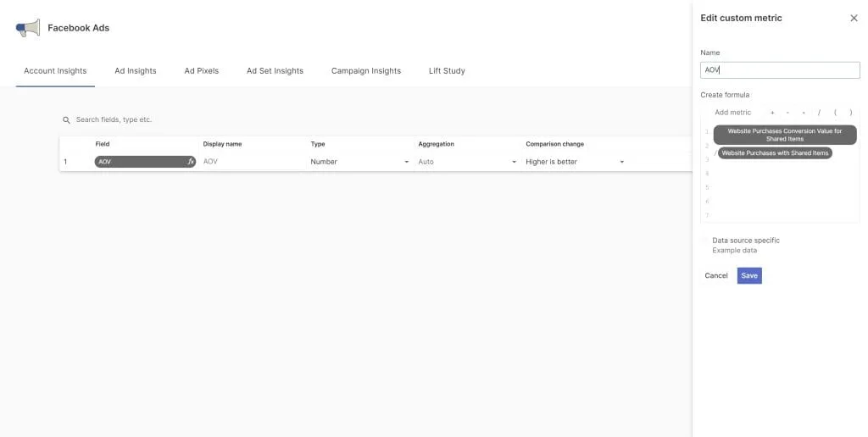Click the Example data text

click(x=734, y=251)
